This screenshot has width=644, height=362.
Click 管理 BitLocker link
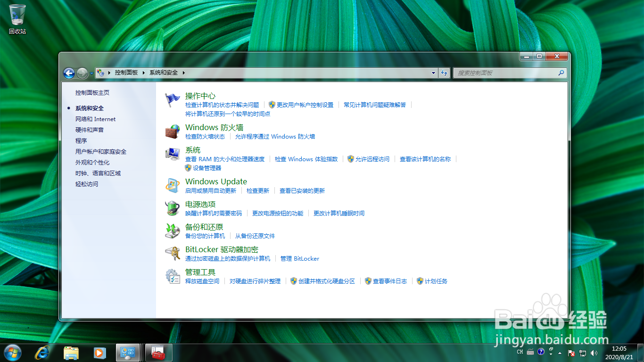300,258
